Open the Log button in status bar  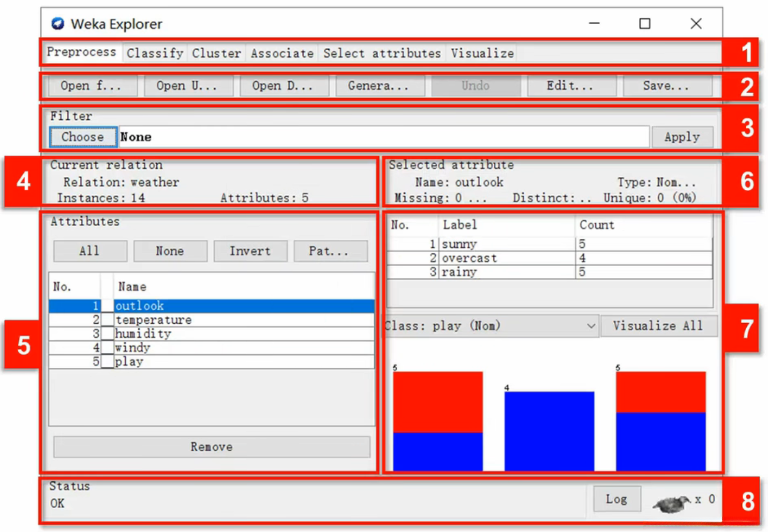(617, 499)
